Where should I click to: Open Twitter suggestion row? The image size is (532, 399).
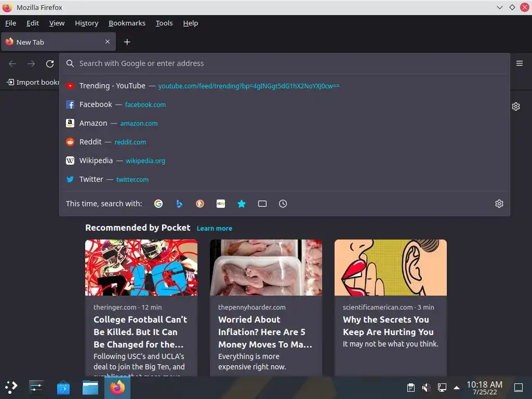pos(284,179)
